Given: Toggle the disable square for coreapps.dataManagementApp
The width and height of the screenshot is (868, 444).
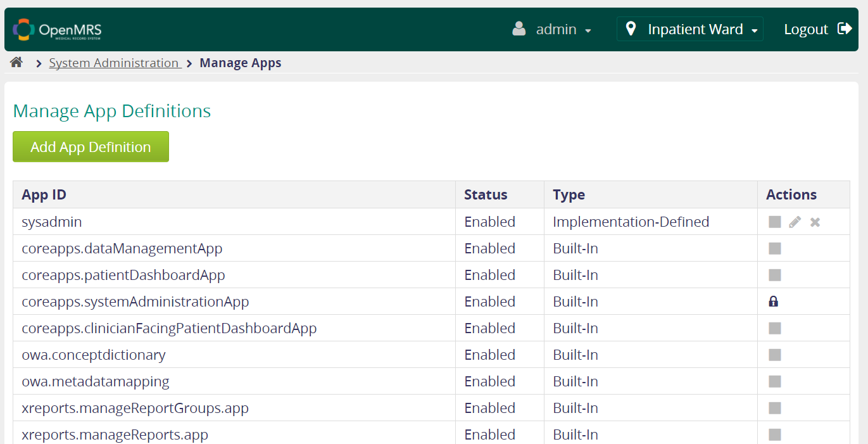Looking at the screenshot, I should pyautogui.click(x=774, y=248).
